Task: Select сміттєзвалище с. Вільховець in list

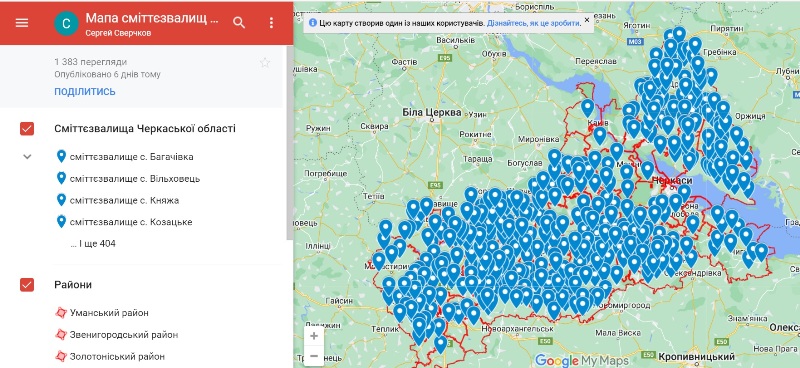Action: point(135,179)
